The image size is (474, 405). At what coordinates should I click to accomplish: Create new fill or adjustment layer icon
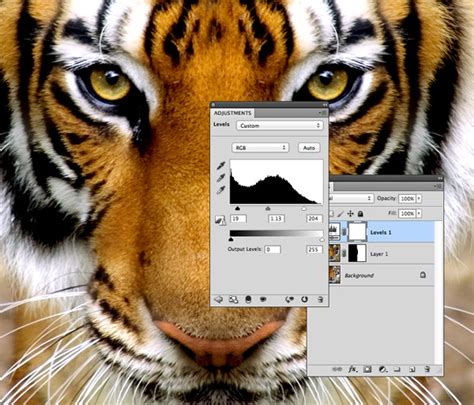tap(383, 369)
